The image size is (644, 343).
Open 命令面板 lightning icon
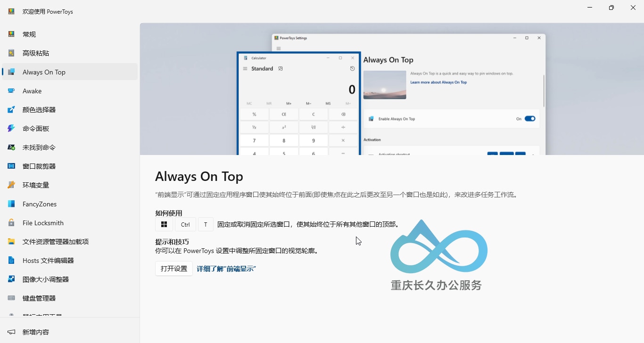11,128
